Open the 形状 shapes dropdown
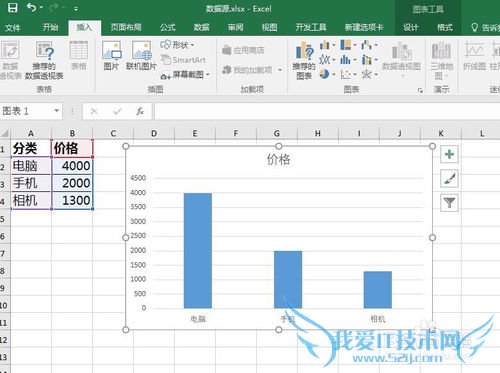This screenshot has width=500, height=373. (177, 45)
